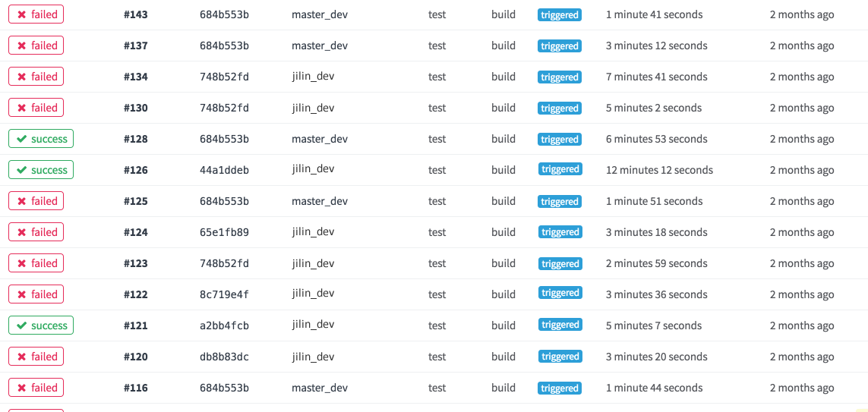Open commit 65e1fb89 in job #124
This screenshot has height=412, width=868.
[x=224, y=232]
